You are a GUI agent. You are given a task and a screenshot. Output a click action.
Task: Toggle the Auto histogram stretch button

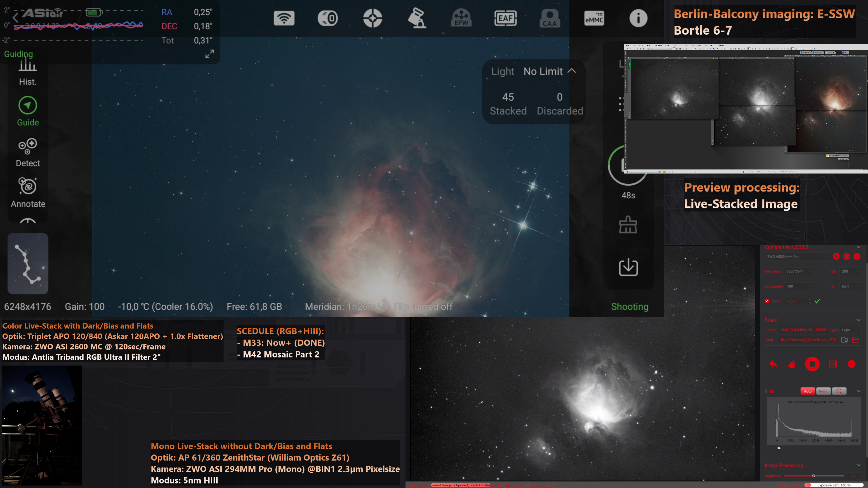click(x=808, y=391)
